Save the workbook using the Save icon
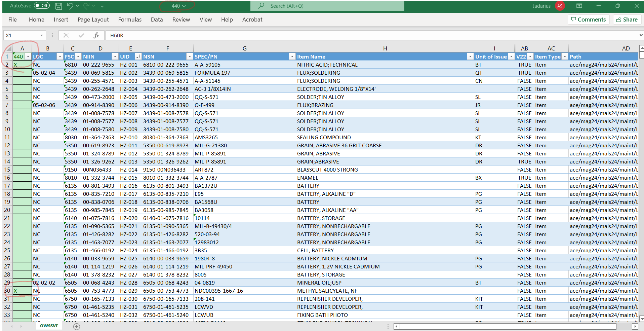Image resolution: width=644 pixels, height=331 pixels. pos(58,6)
